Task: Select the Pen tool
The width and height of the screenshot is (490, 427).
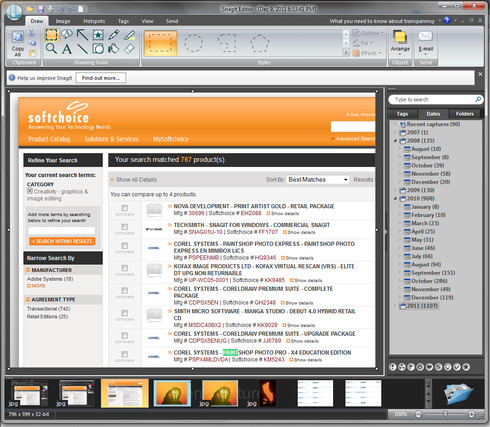Action: tap(114, 34)
